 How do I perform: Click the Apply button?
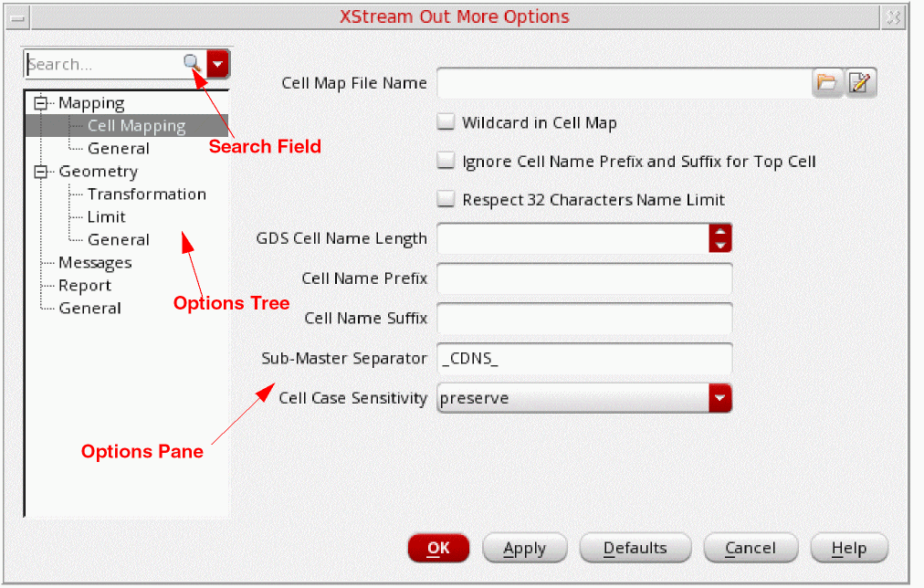tap(524, 548)
